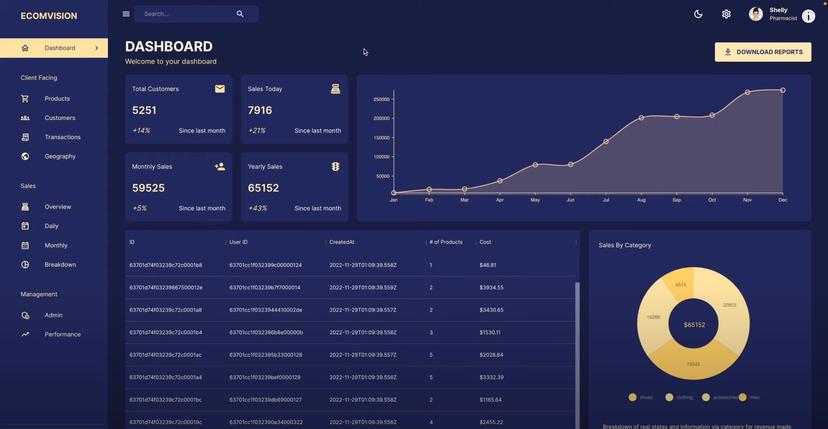The width and height of the screenshot is (828, 429).
Task: Click the transactions table vertical scrollbar
Action: (577, 355)
